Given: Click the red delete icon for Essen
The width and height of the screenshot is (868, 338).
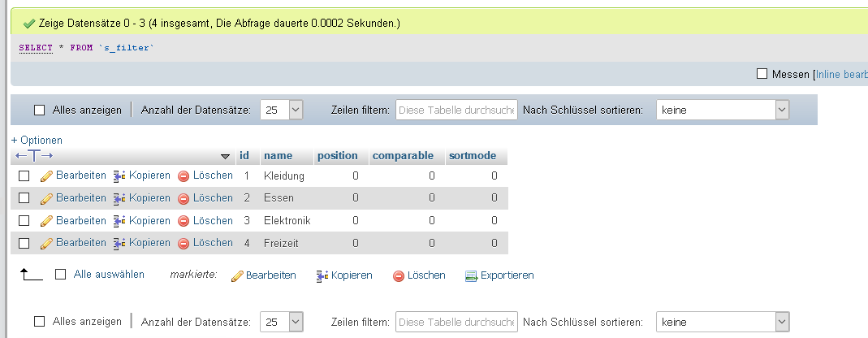Looking at the screenshot, I should 184,198.
